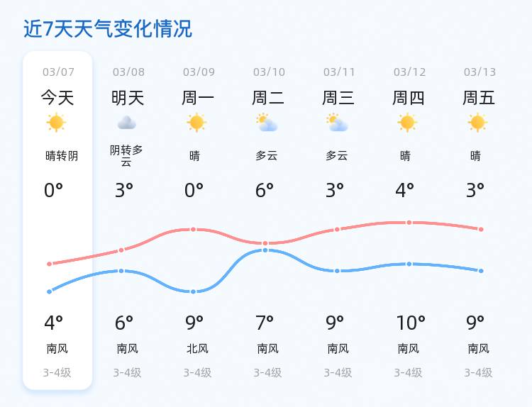Image resolution: width=532 pixels, height=407 pixels.
Task: Select the 今天 day label
Action: tap(57, 98)
